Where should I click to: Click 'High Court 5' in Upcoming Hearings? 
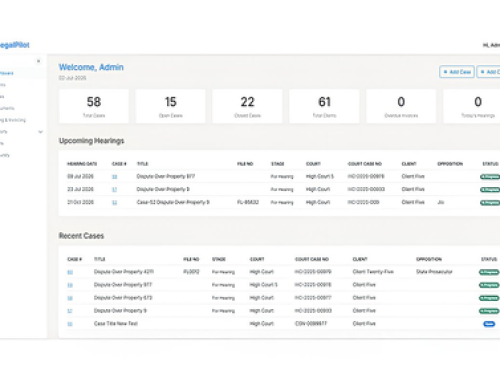pyautogui.click(x=320, y=176)
